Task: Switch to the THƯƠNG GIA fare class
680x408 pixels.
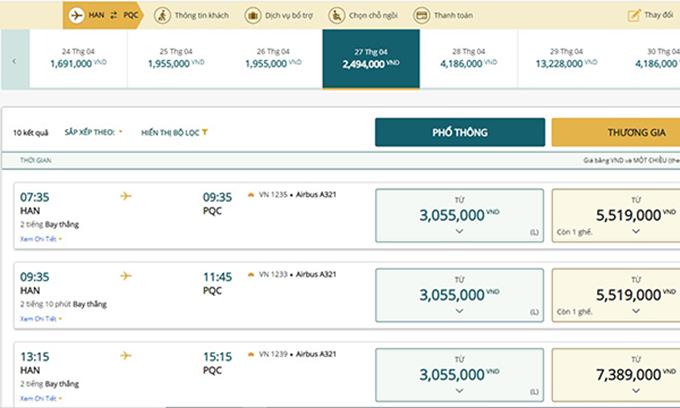Action: point(616,132)
